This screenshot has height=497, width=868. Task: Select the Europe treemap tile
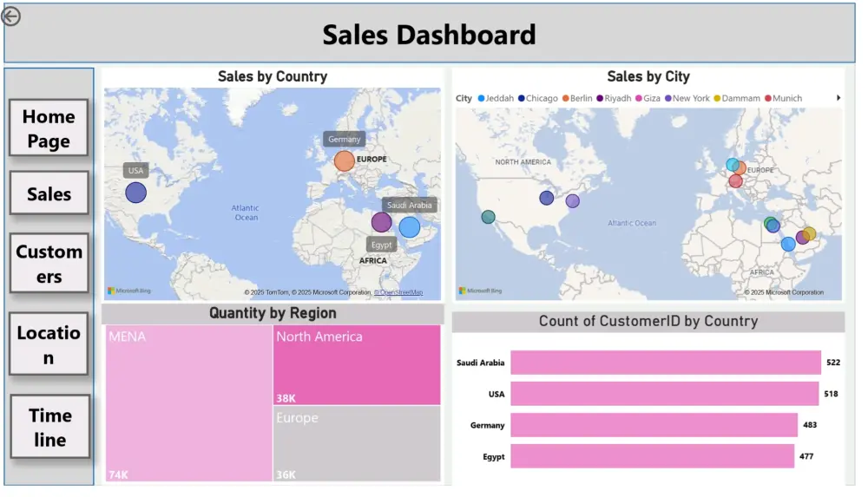click(x=357, y=444)
